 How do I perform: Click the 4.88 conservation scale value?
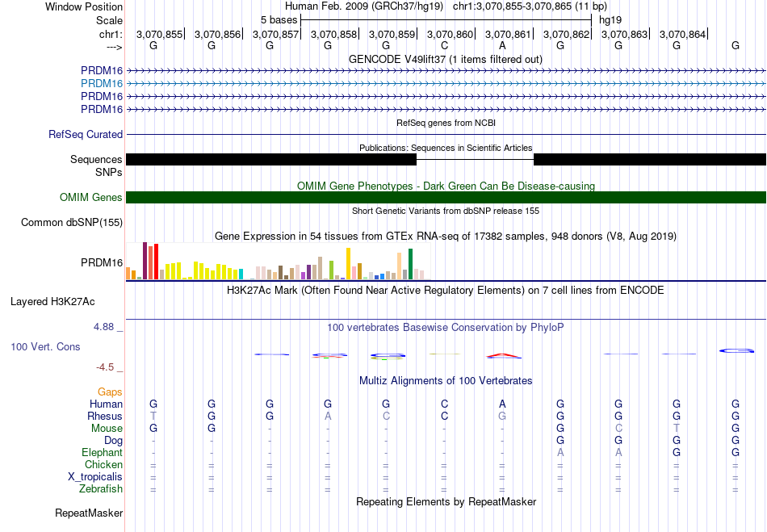[x=103, y=327]
